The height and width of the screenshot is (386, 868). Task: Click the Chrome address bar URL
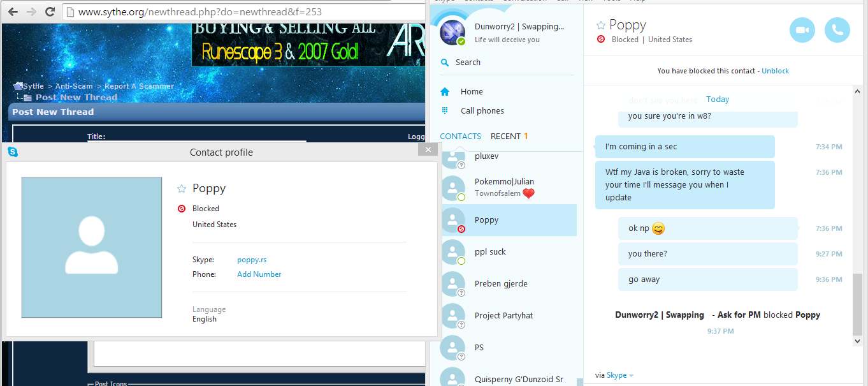[199, 11]
